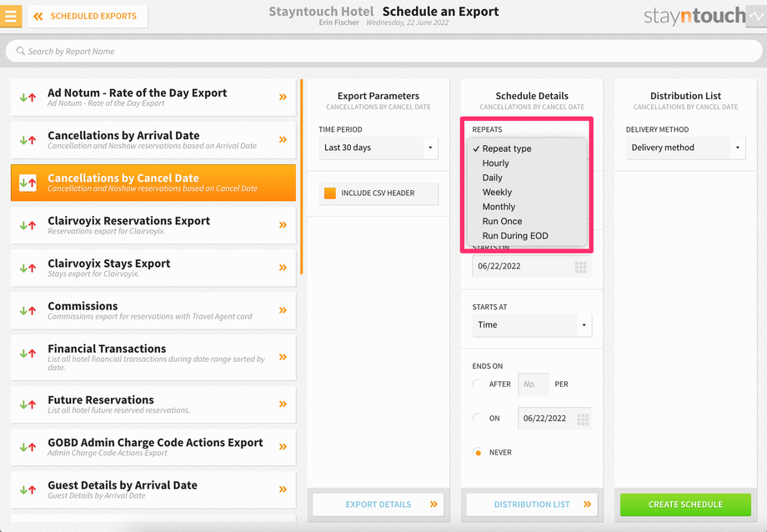The width and height of the screenshot is (767, 532).
Task: Open the Time Period dropdown
Action: coord(378,148)
